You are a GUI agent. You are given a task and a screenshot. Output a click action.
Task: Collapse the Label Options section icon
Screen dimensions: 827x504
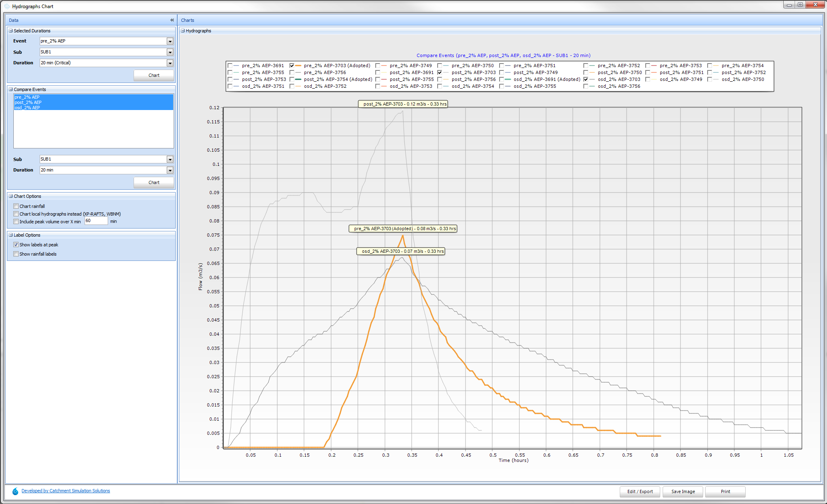tap(11, 235)
